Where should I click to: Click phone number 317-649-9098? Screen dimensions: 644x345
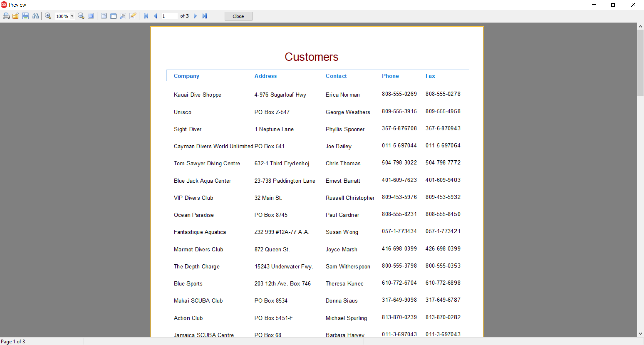(399, 300)
